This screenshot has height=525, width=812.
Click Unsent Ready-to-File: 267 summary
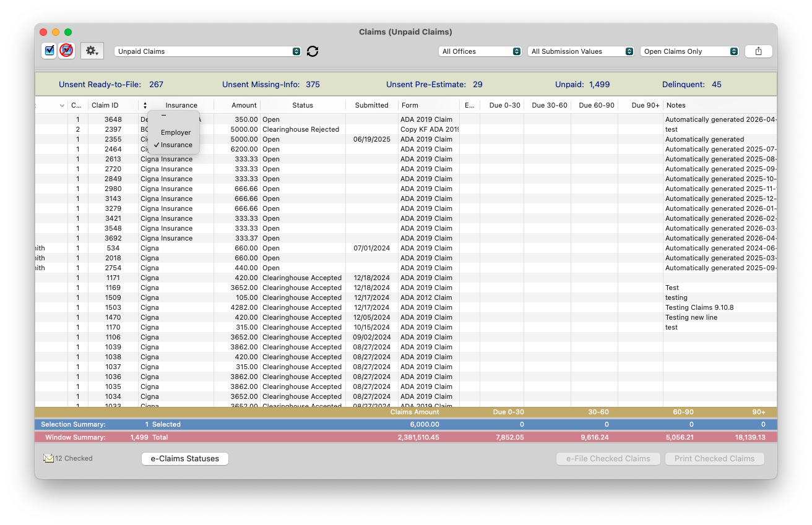pos(111,84)
